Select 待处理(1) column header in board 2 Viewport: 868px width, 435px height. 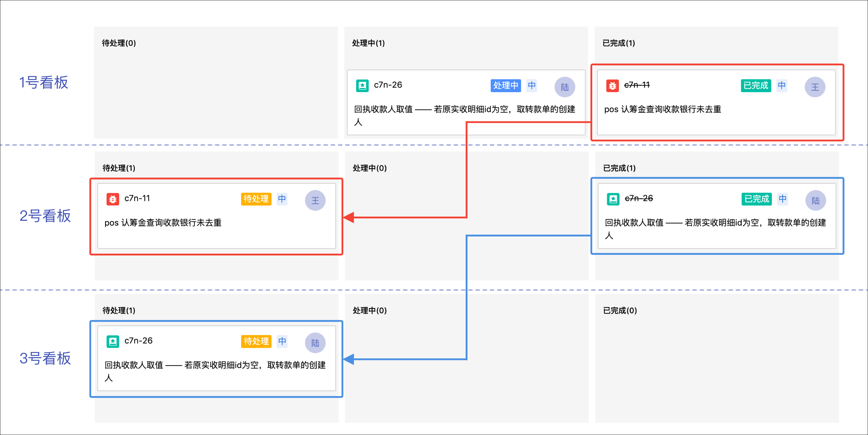(119, 168)
